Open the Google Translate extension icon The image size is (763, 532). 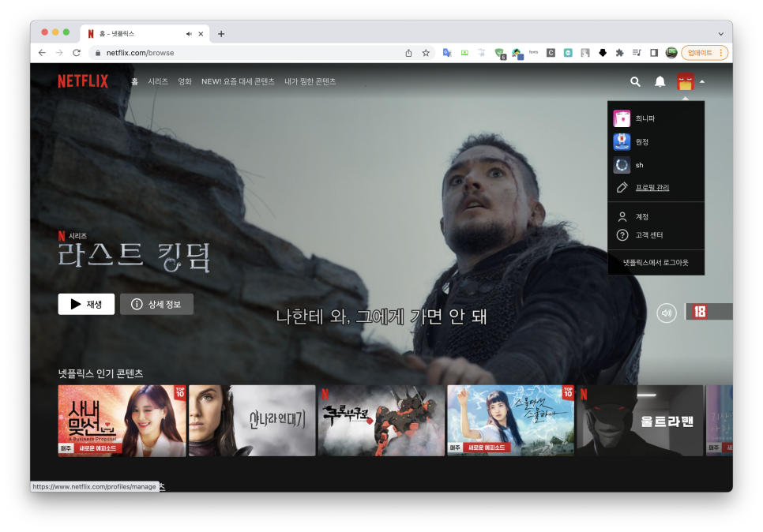point(447,53)
